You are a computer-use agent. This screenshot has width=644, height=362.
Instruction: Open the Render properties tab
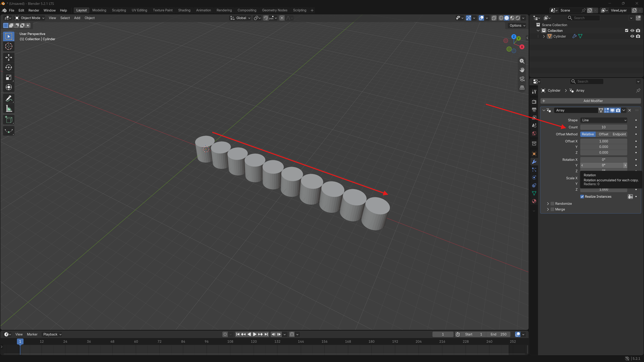534,102
